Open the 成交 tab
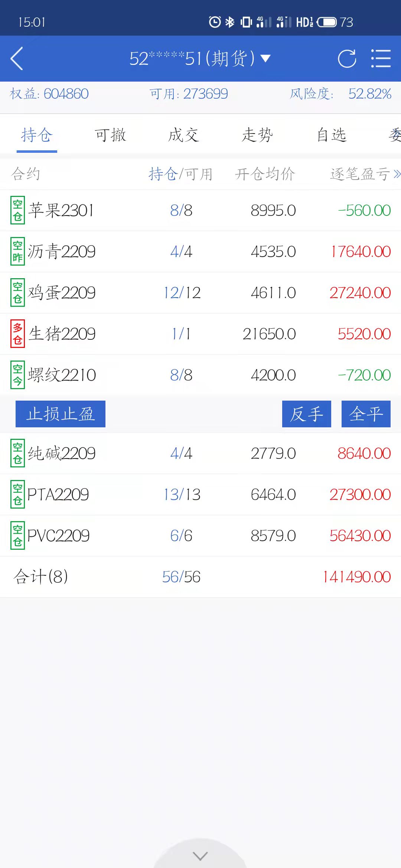This screenshot has height=868, width=401. tap(184, 135)
